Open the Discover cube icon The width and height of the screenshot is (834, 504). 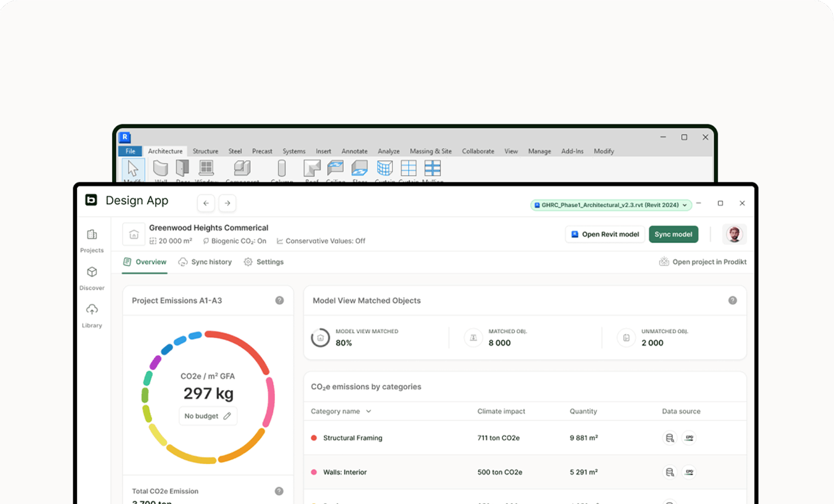[92, 272]
